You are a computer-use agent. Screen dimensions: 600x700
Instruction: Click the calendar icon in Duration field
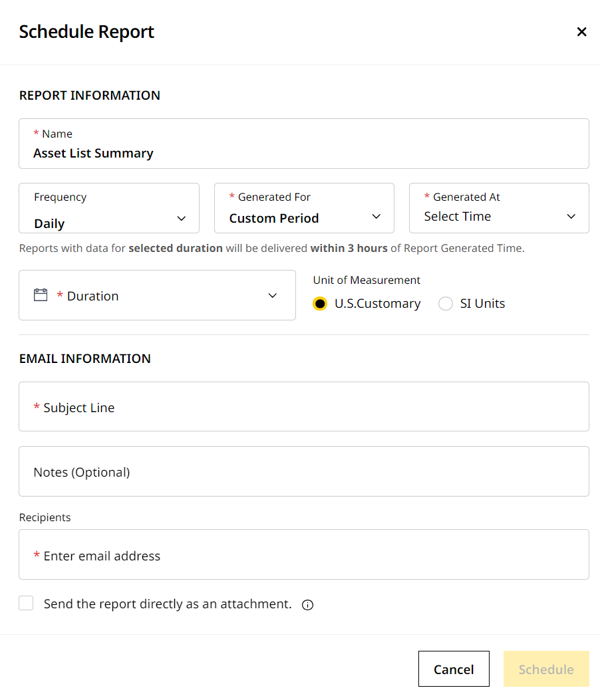(41, 295)
